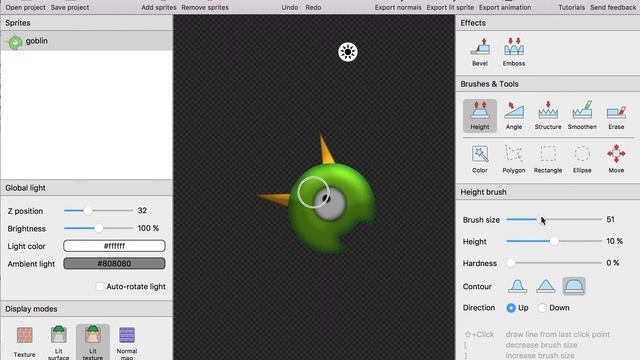Select the Smoothen brush tool
The width and height of the screenshot is (640, 360).
pyautogui.click(x=582, y=116)
